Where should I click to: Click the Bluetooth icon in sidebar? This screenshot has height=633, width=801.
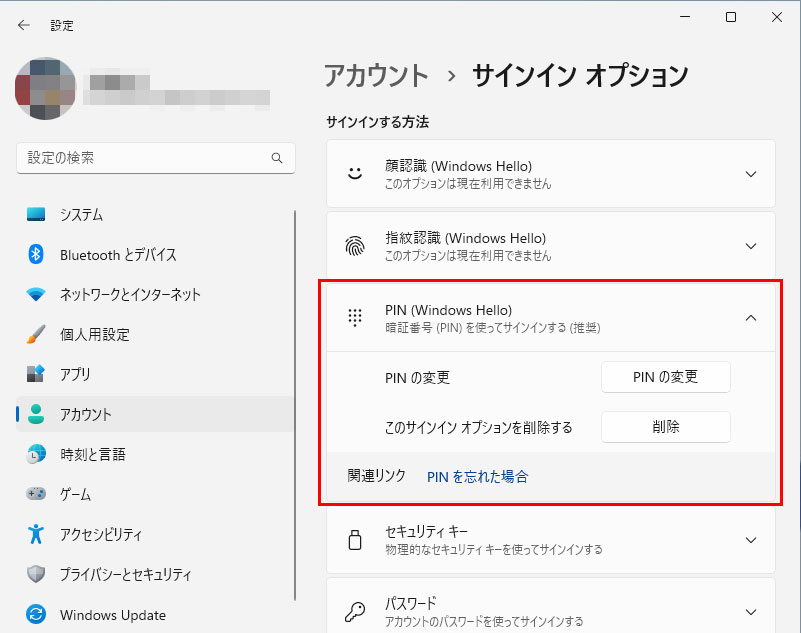click(x=36, y=254)
